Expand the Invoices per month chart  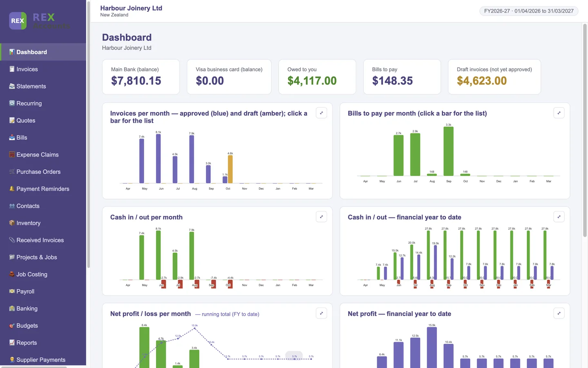(x=321, y=113)
